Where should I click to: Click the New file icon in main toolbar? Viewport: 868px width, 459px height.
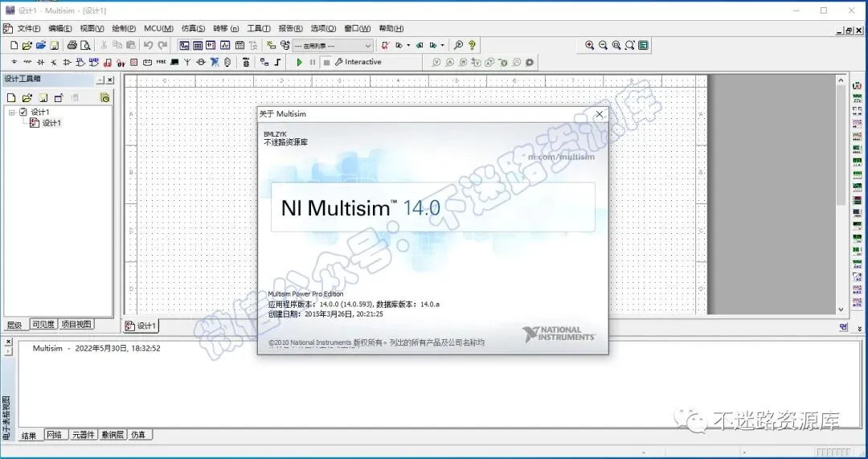click(x=14, y=45)
